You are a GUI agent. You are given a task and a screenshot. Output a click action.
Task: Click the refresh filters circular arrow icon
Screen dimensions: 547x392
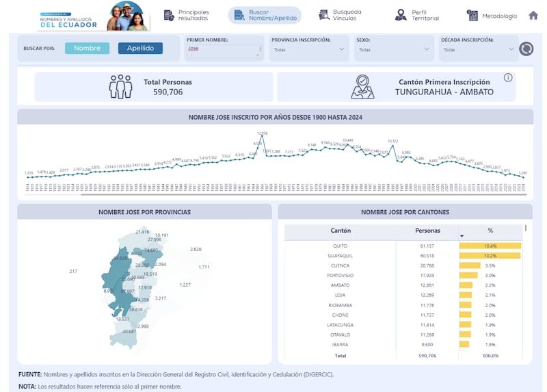pos(526,49)
